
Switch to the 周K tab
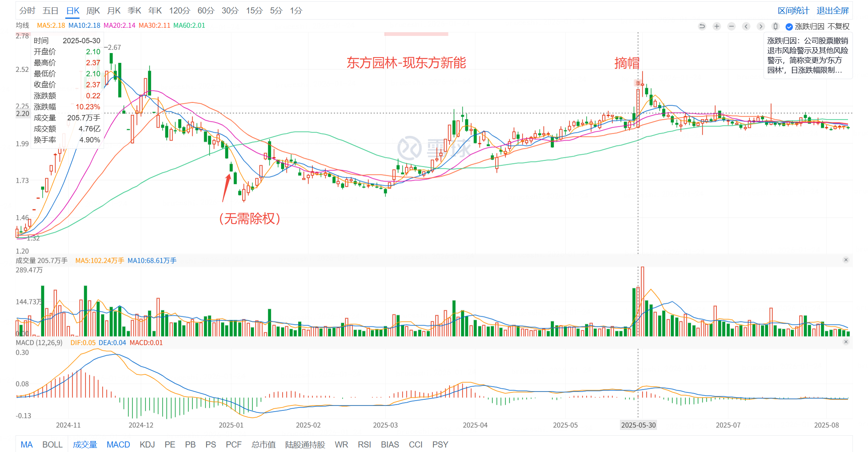(93, 11)
